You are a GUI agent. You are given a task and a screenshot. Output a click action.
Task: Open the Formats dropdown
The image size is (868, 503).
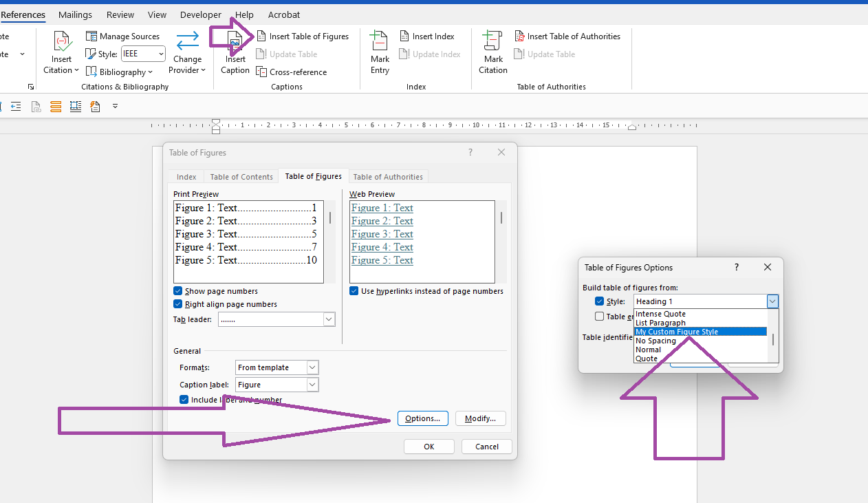point(312,367)
